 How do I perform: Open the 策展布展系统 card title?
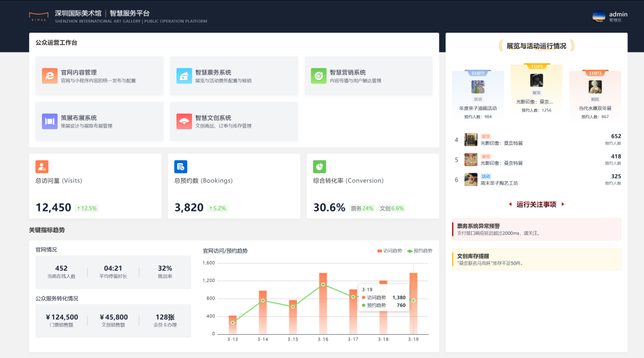click(x=79, y=118)
